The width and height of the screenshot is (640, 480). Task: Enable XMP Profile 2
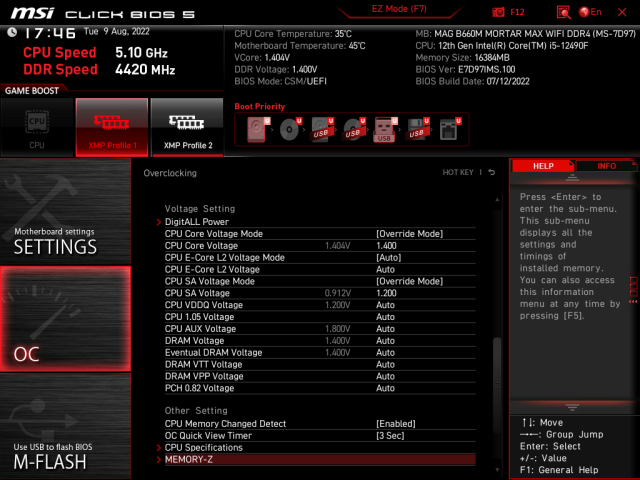click(x=188, y=127)
